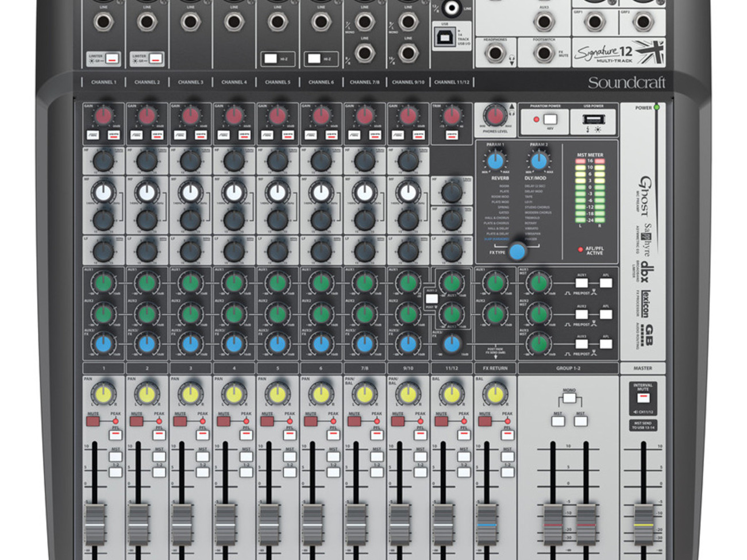Viewport: 747px width, 560px height.
Task: Turn the channel 1 yellow Pan knob
Action: pyautogui.click(x=103, y=395)
